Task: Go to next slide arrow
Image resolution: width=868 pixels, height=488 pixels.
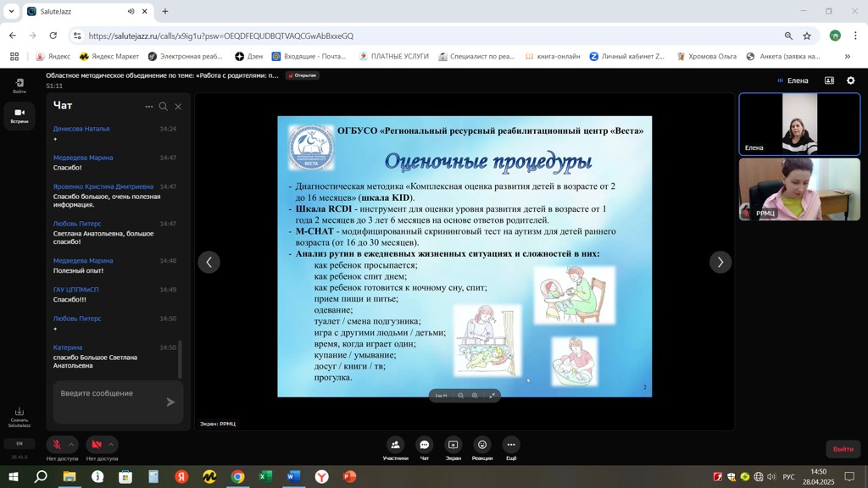Action: (x=720, y=262)
